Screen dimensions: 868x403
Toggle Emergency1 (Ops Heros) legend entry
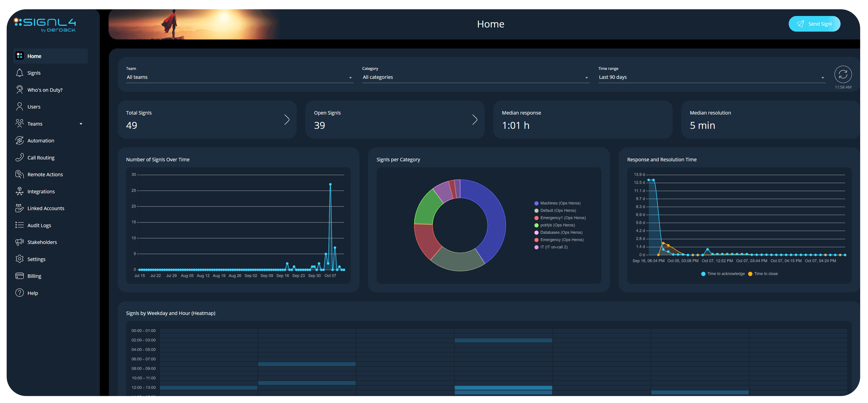(x=560, y=218)
